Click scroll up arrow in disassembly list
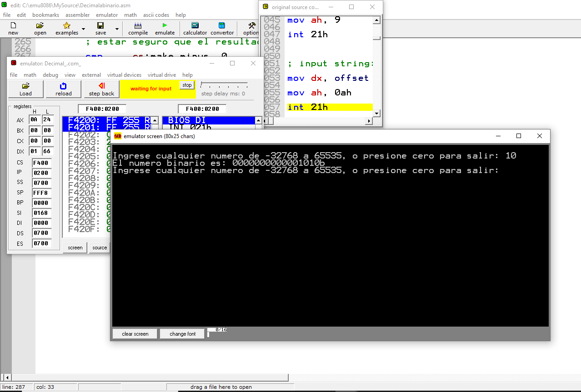This screenshot has width=581, height=392. (259, 120)
